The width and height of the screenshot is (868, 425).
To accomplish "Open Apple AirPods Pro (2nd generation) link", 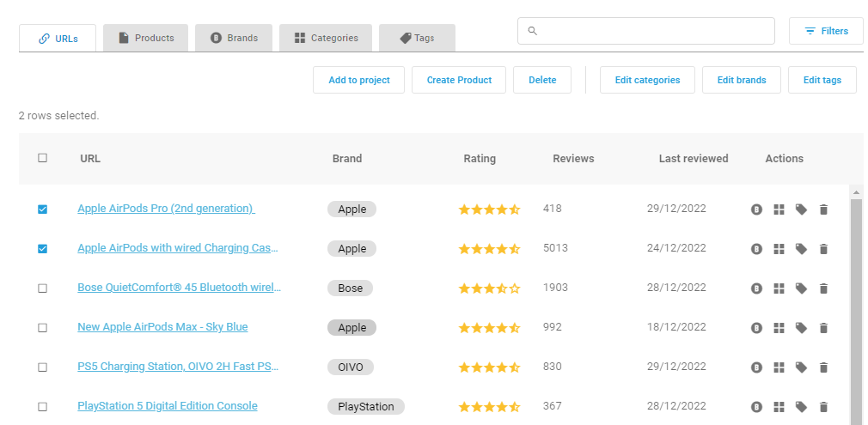I will (166, 209).
